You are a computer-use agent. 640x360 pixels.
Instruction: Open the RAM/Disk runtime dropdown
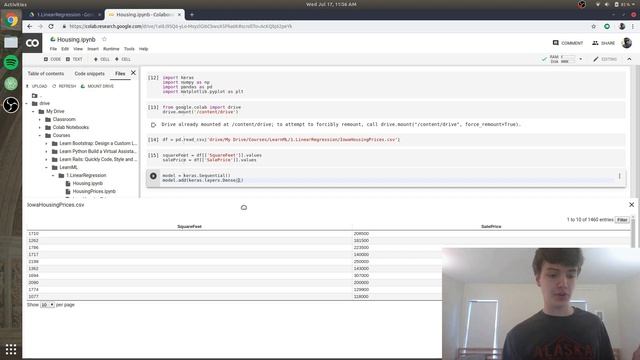[x=580, y=59]
